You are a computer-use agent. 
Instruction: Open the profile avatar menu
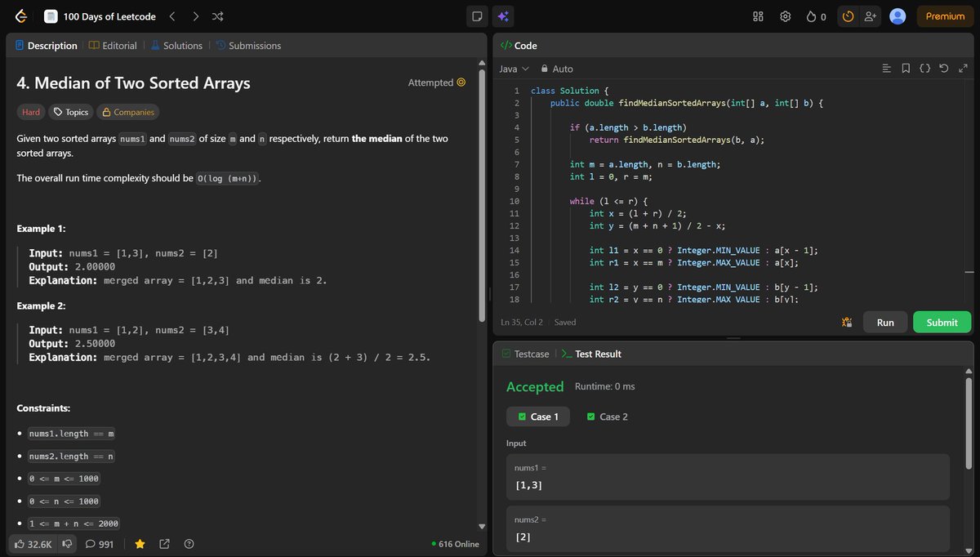tap(898, 16)
